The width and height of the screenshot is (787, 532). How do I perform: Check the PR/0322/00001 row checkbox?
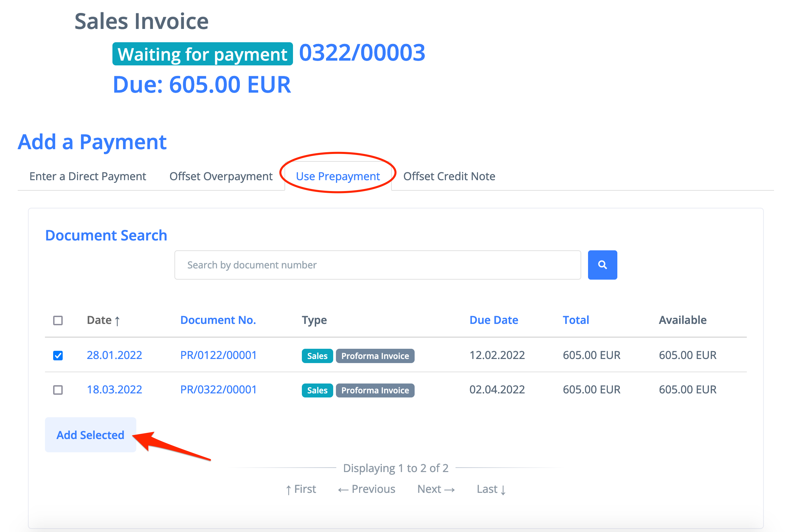pos(58,390)
